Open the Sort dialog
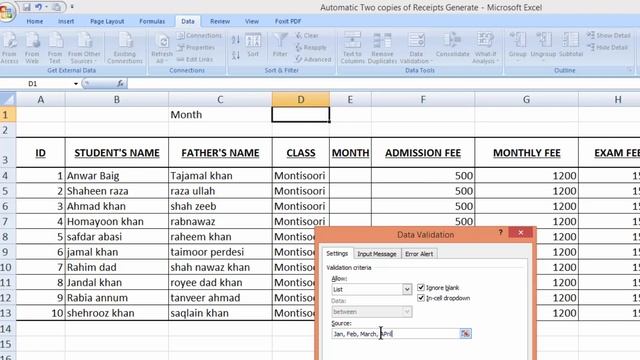Image resolution: width=640 pixels, height=360 pixels. (x=253, y=45)
